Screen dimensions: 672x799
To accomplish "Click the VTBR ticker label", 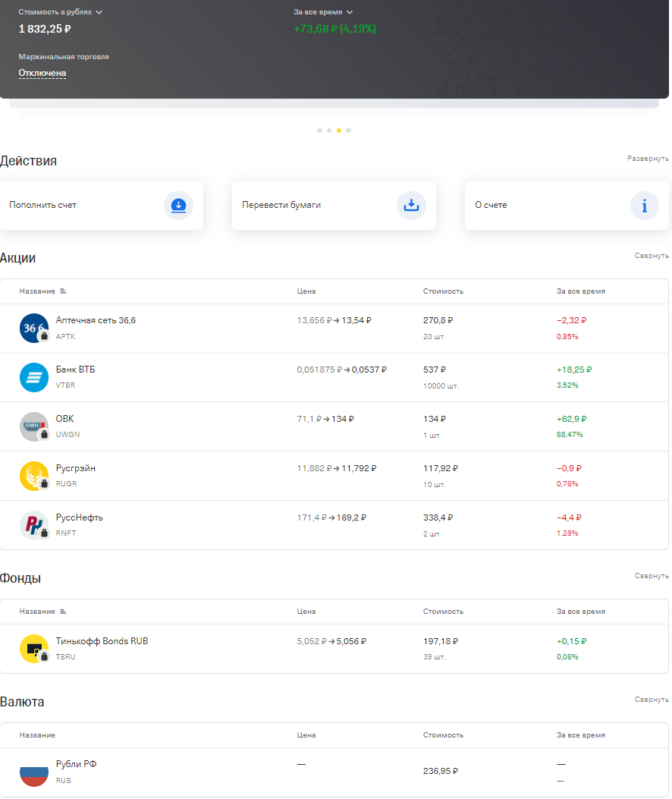I will pos(65,385).
